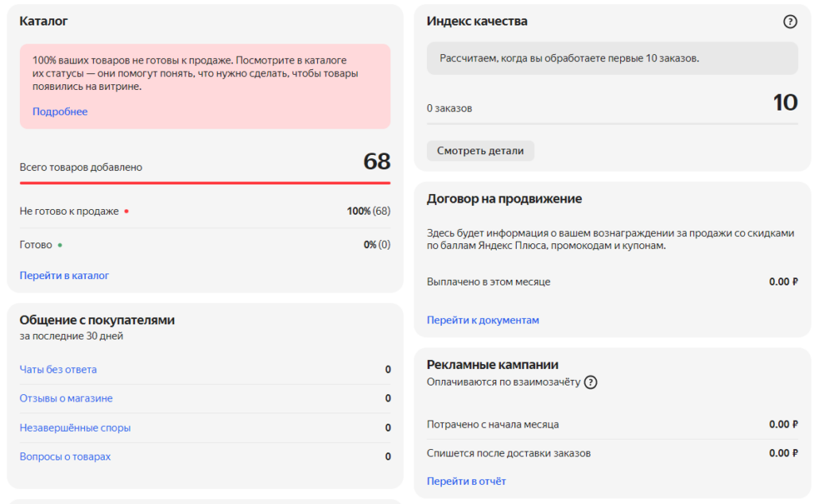This screenshot has height=504, width=814.
Task: Open Отзывы о магазине link
Action: (66, 398)
